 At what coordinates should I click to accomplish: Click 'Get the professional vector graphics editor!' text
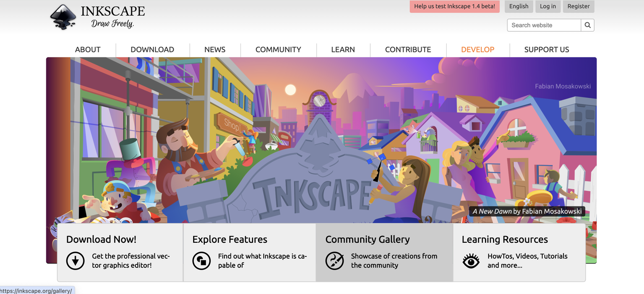pyautogui.click(x=131, y=260)
